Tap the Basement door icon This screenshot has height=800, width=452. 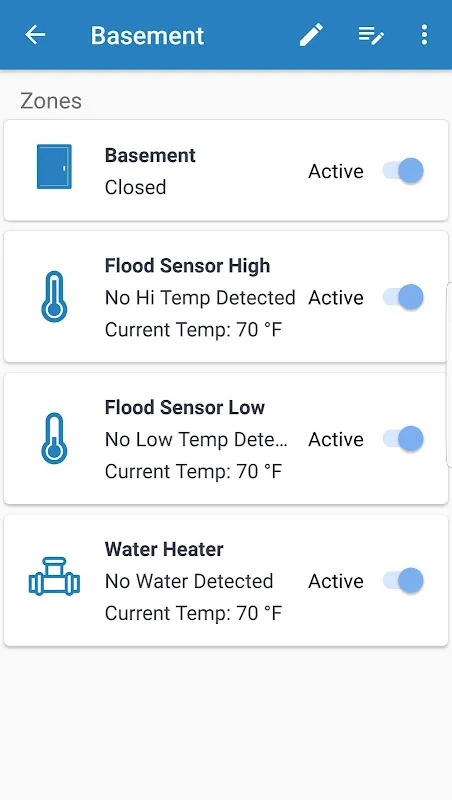[54, 166]
